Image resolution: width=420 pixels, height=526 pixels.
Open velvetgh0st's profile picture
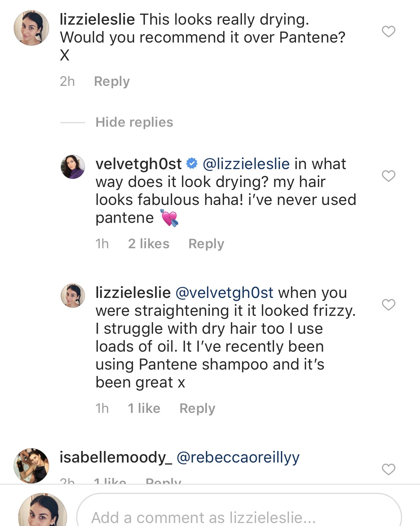click(73, 167)
